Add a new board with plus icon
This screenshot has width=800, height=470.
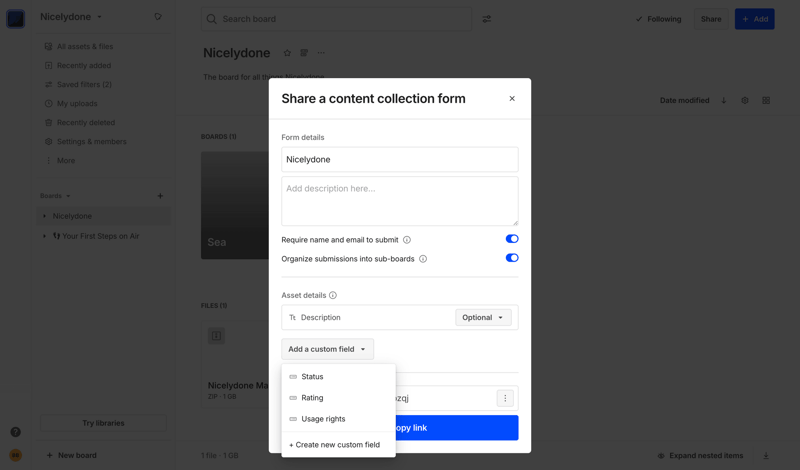point(160,196)
